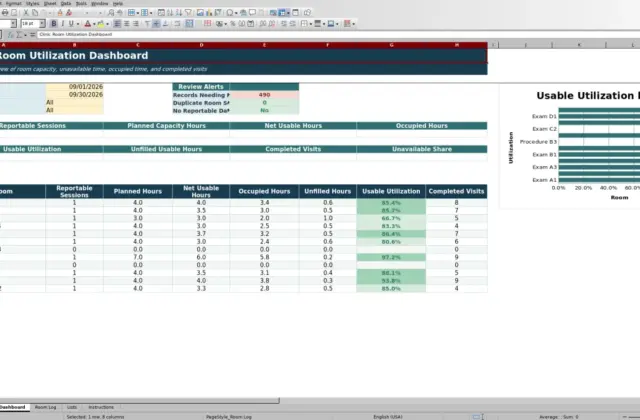Click the Print icon in the toolbar
The image size is (640, 420).
[x=5, y=13]
